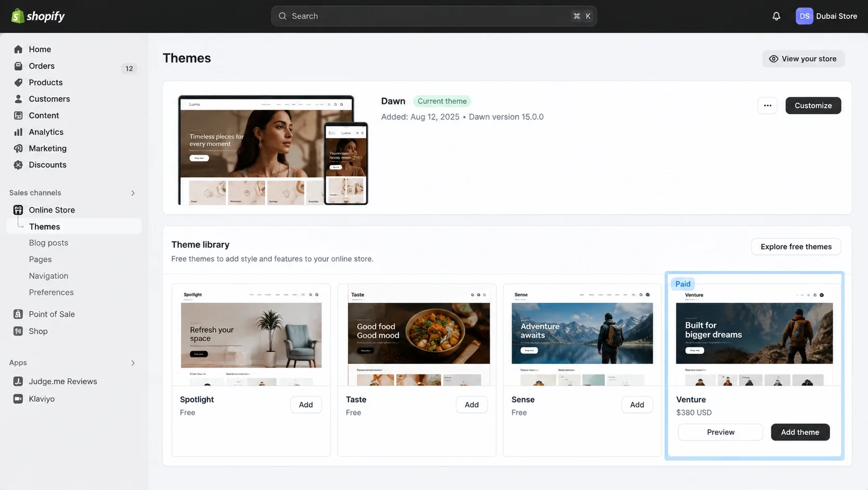Click the Sense theme thumbnail
868x490 pixels.
tap(582, 335)
